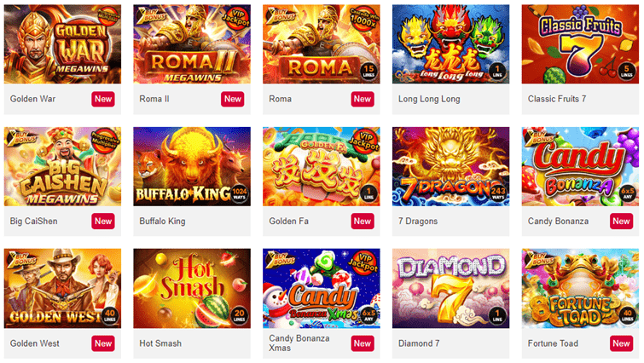Click the 6x5 Any badge on Candy Bonanza

(627, 193)
